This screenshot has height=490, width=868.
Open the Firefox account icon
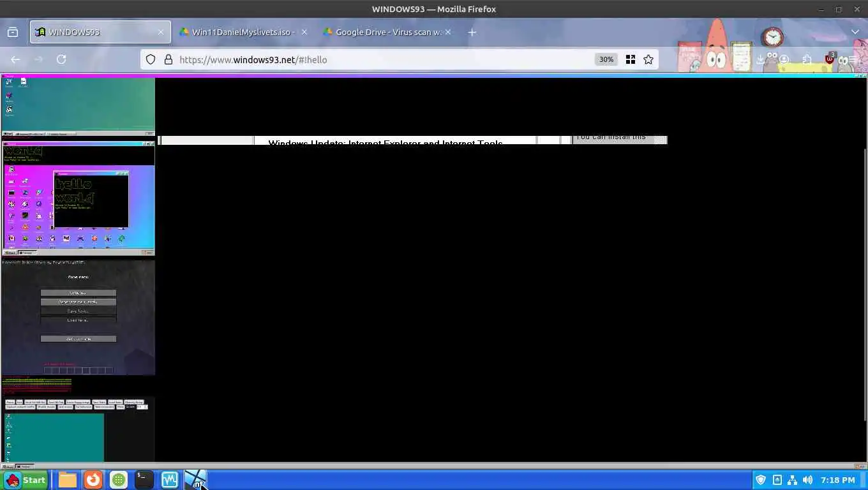(784, 59)
